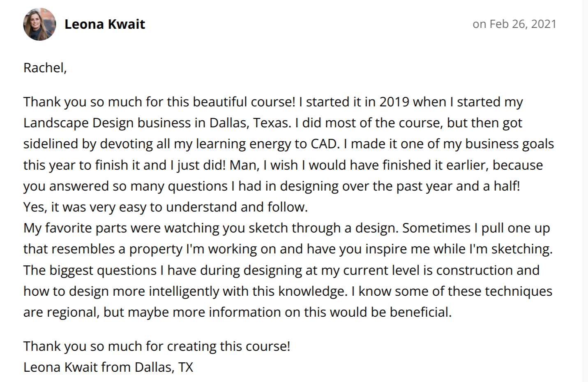Click the greeting word "Rachel,"
This screenshot has height=382, width=588.
coord(45,67)
